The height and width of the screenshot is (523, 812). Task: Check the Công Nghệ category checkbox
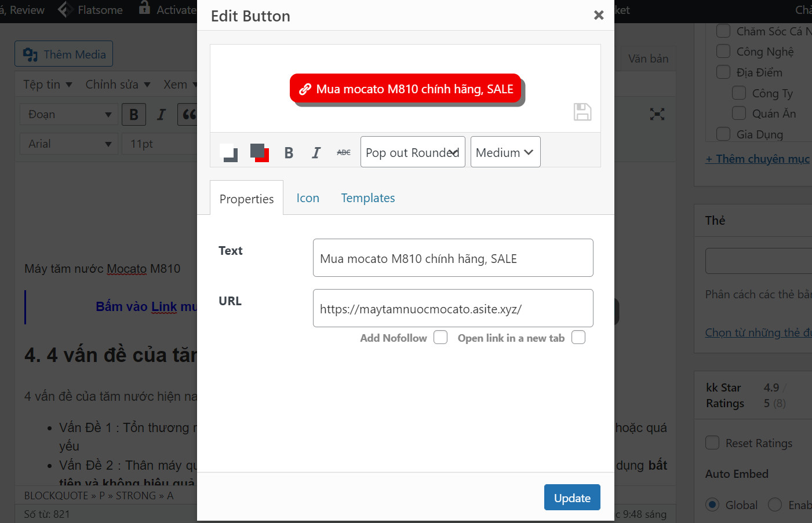coord(723,51)
